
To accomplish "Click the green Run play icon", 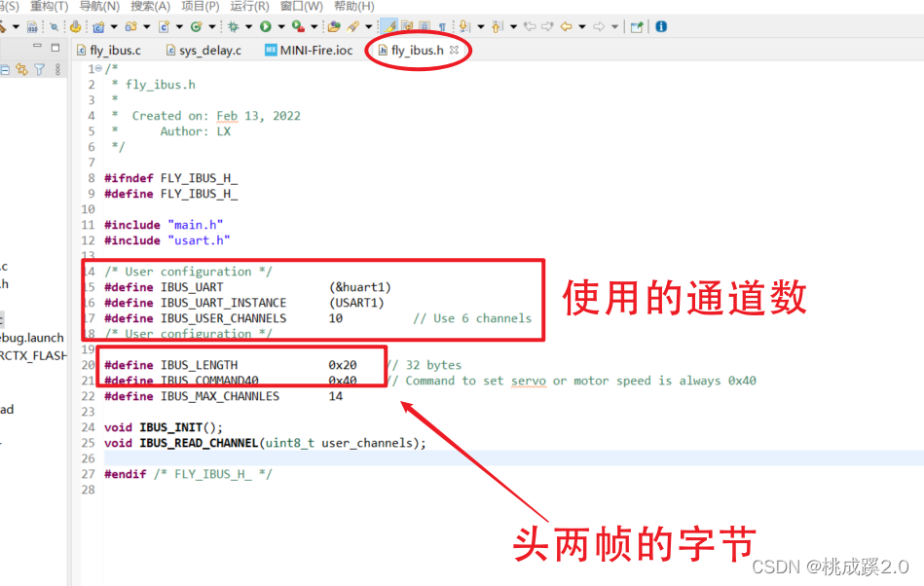I will (266, 26).
